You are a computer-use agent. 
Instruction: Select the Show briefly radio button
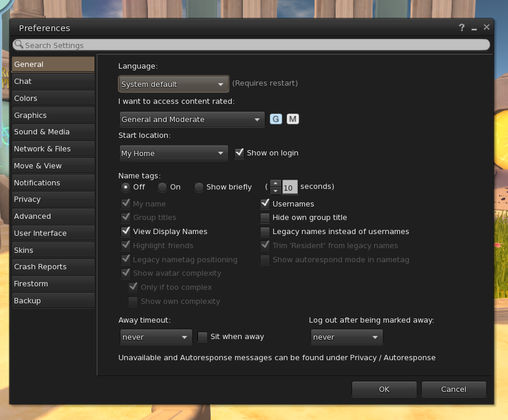click(x=199, y=187)
